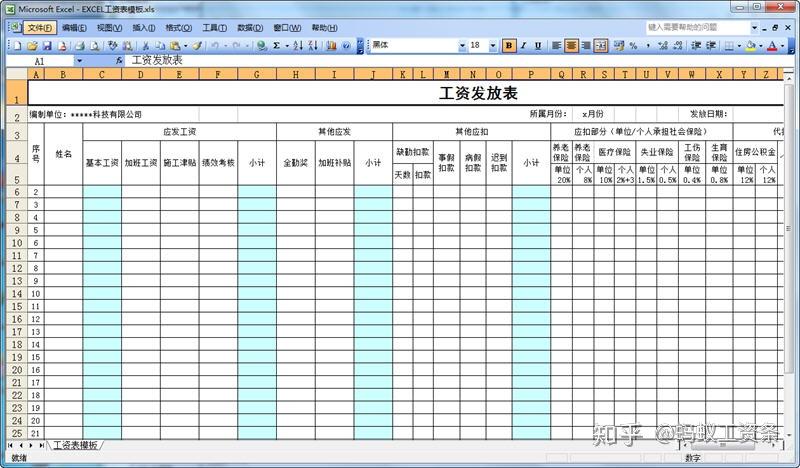Create a new workbook with the New icon
The width and height of the screenshot is (800, 468).
[18, 46]
